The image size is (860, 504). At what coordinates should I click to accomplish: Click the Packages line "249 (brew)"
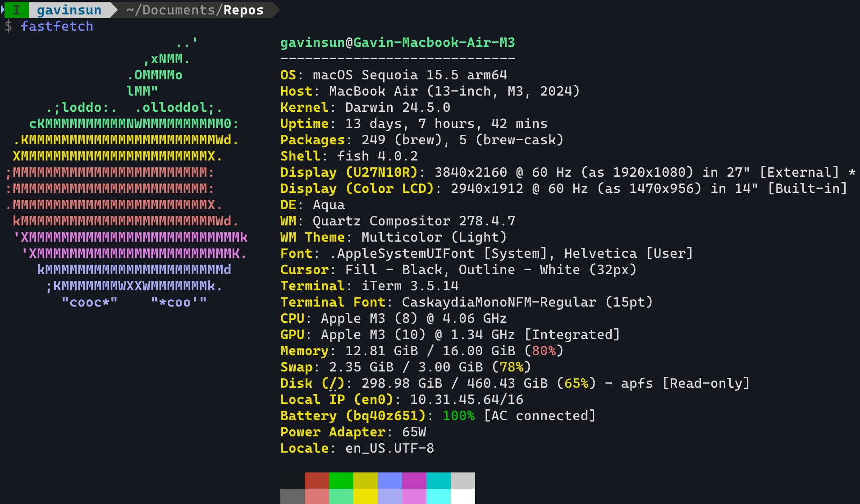click(x=422, y=140)
